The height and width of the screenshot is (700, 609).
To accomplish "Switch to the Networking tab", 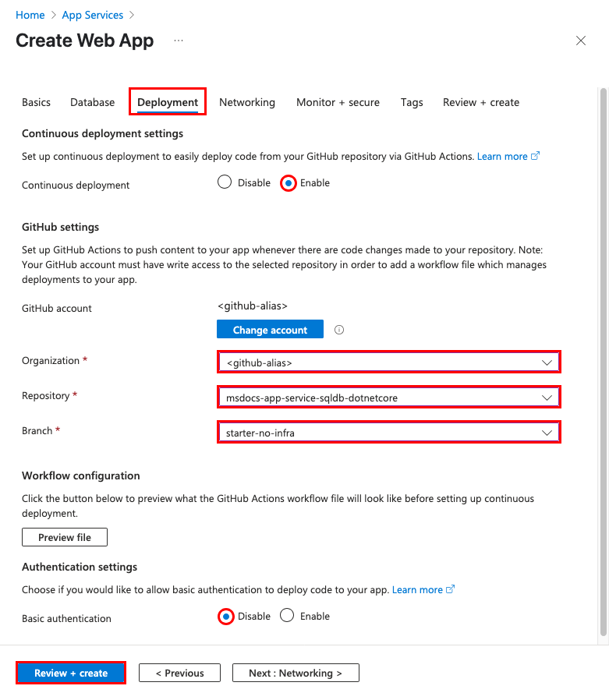I will [247, 102].
